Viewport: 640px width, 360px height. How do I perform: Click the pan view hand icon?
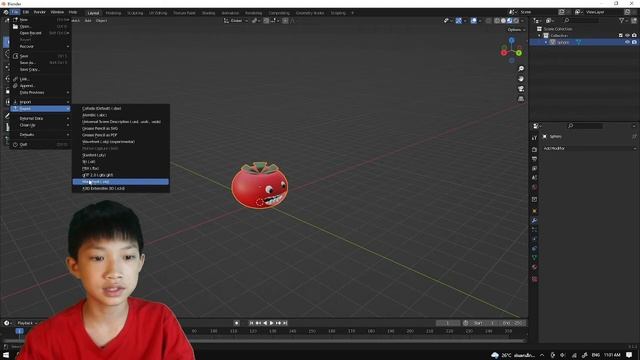point(521,79)
